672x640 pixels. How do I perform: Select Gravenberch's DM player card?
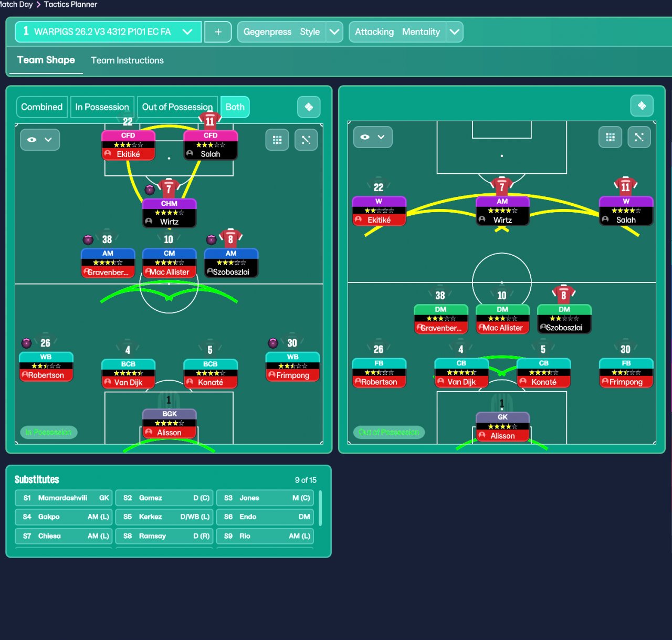440,319
